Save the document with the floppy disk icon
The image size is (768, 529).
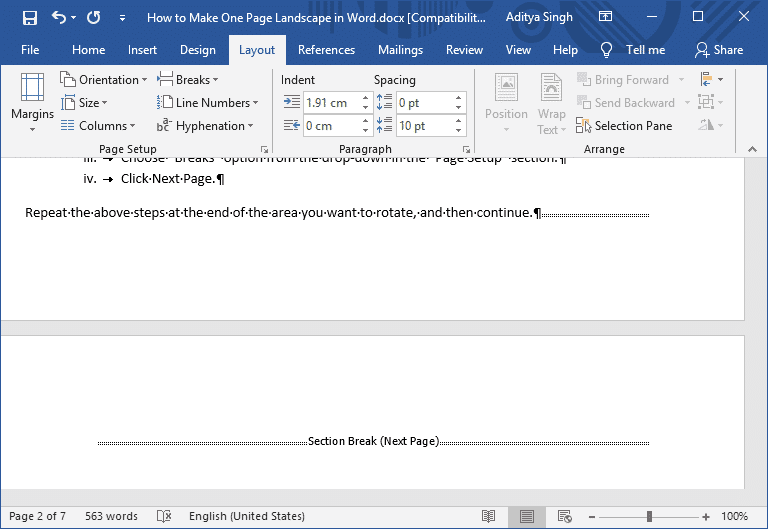click(x=30, y=18)
